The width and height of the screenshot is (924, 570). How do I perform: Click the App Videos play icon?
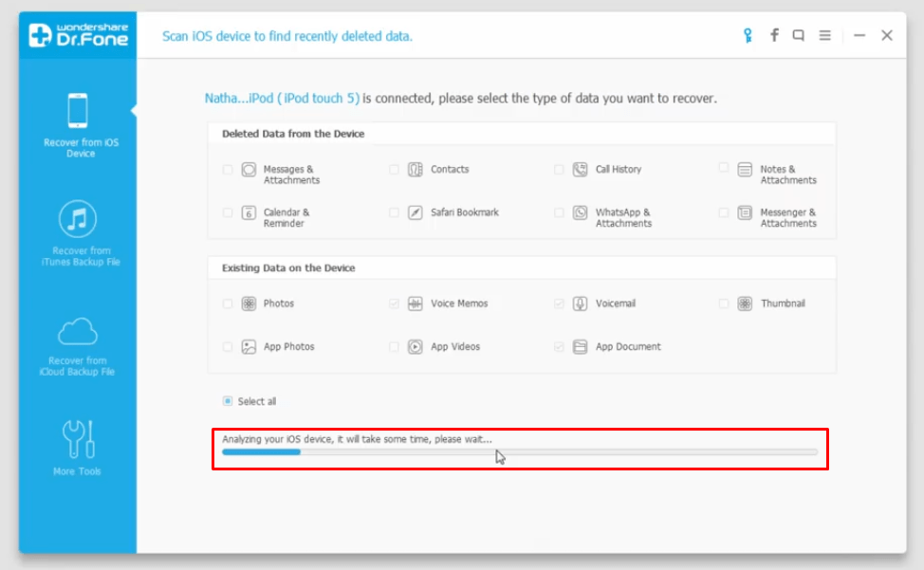click(x=415, y=347)
